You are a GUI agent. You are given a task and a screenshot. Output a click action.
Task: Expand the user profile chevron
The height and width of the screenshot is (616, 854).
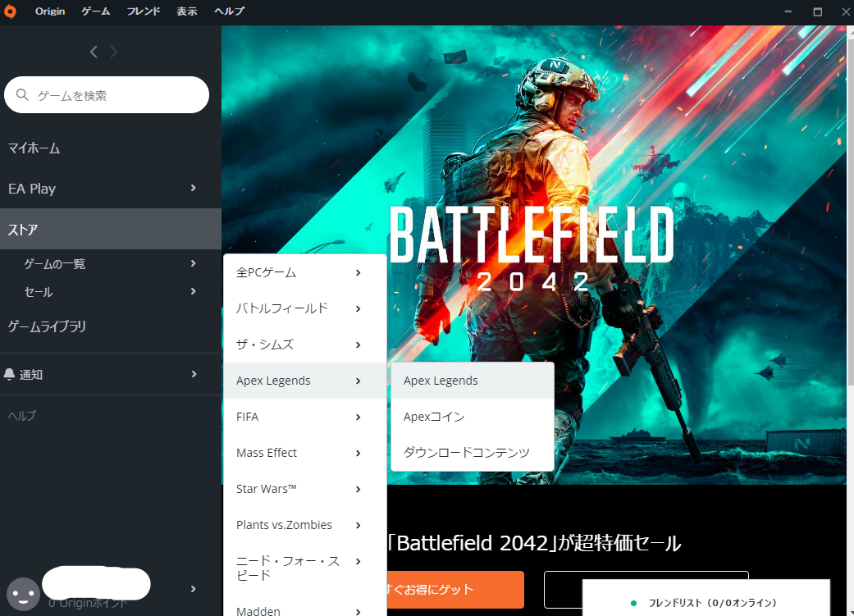click(x=194, y=589)
